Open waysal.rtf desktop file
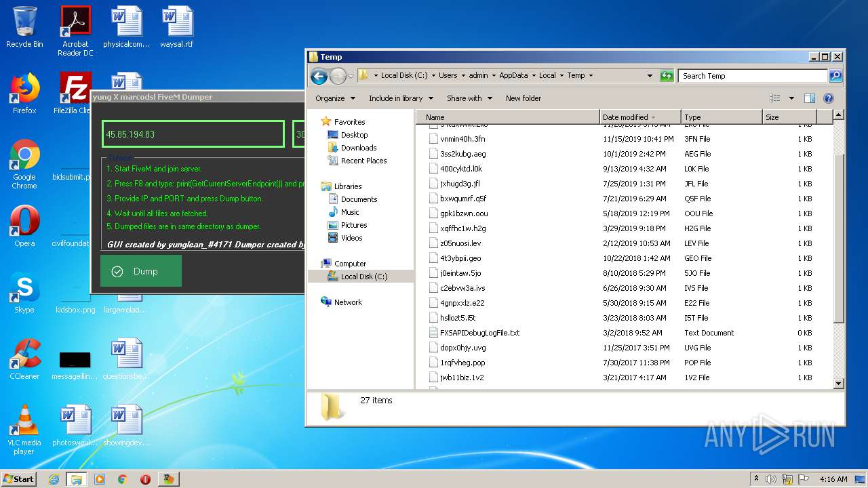Image resolution: width=868 pixels, height=488 pixels. [x=176, y=28]
